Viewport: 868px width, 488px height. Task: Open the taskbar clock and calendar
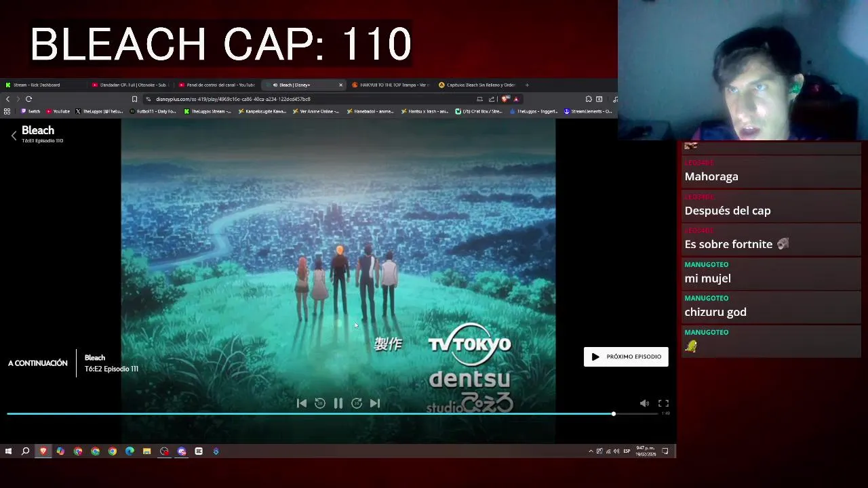[645, 451]
